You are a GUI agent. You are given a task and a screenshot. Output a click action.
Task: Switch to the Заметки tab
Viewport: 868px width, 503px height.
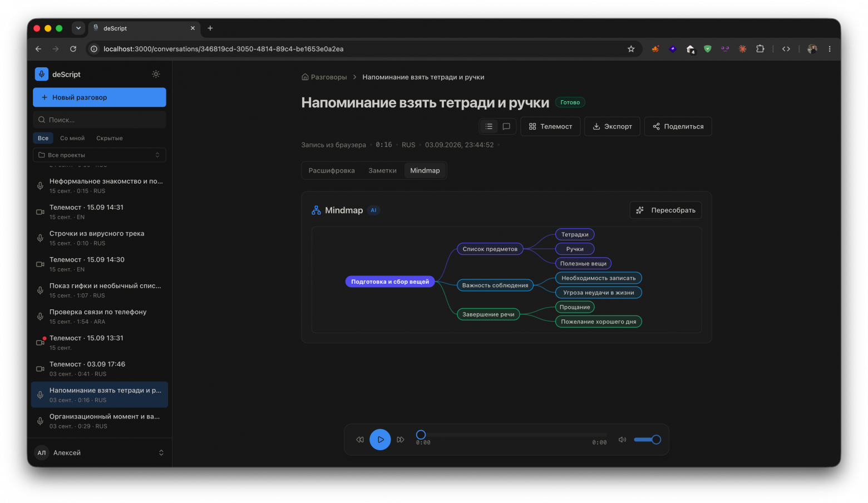tap(382, 171)
